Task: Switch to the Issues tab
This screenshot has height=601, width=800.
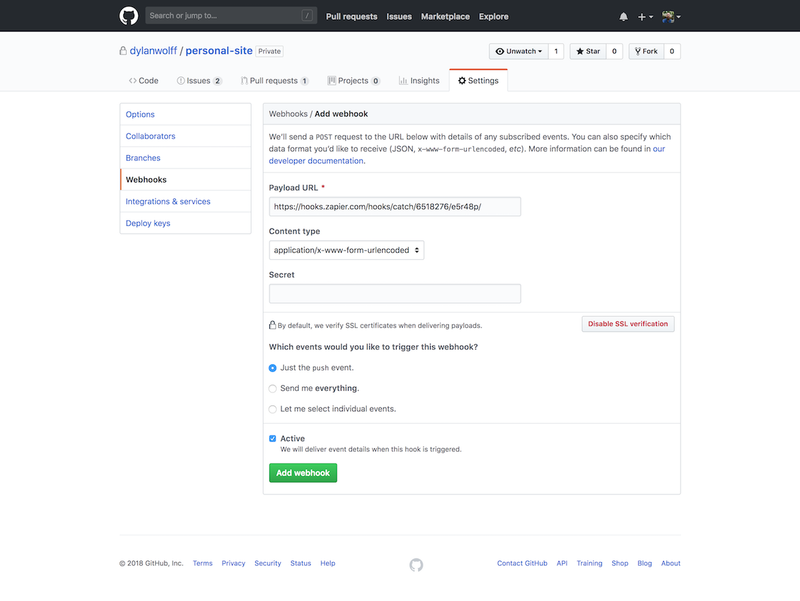Action: click(198, 80)
